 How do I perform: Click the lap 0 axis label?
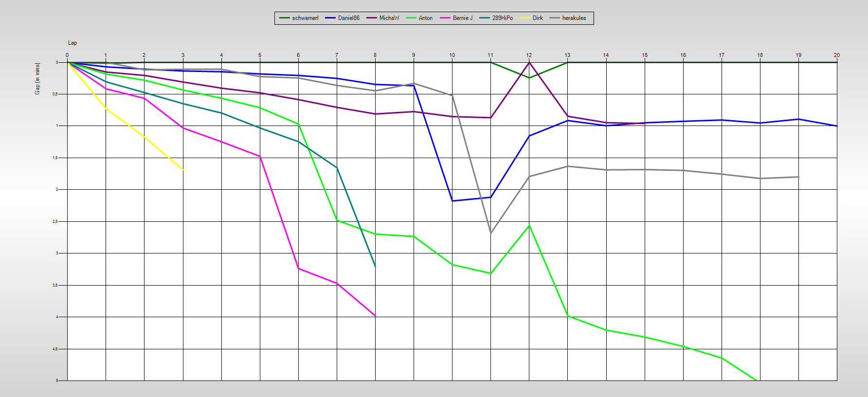coord(67,55)
